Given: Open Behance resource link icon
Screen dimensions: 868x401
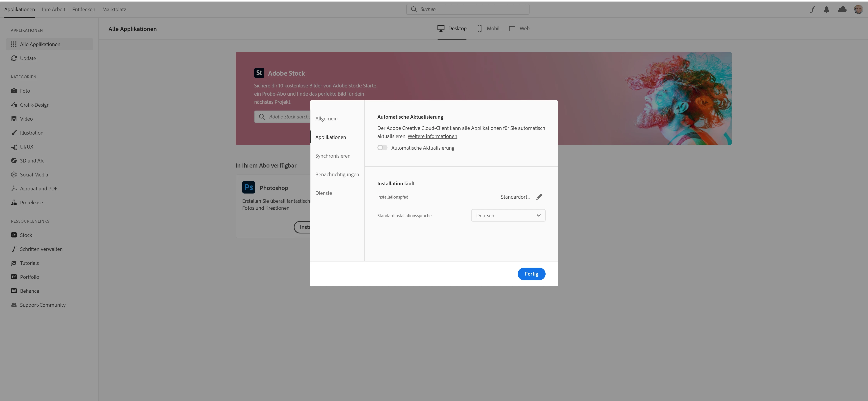Looking at the screenshot, I should [14, 291].
